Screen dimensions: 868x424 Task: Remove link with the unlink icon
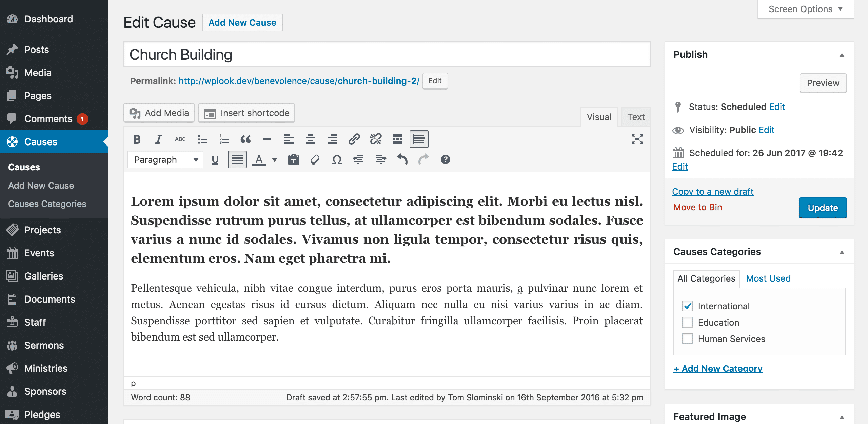pos(376,139)
